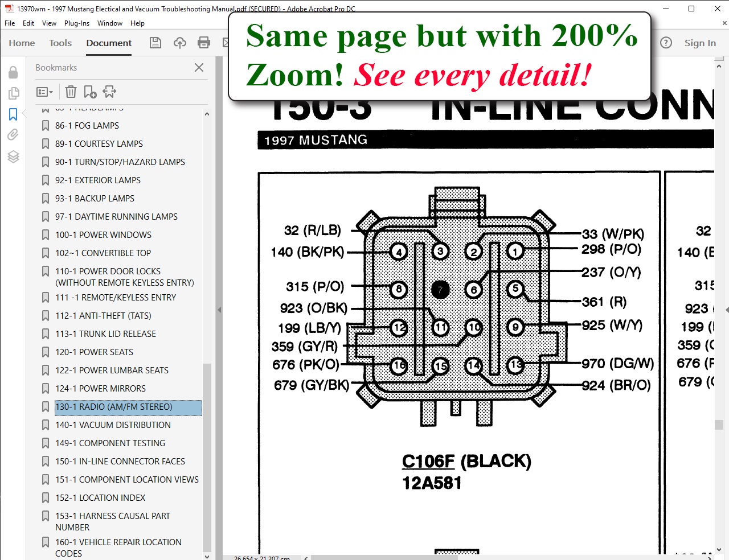Screen dimensions: 729x560
Task: Click bookmark icon beside 93-1 BACKUP LAMPS
Action: [x=46, y=199]
